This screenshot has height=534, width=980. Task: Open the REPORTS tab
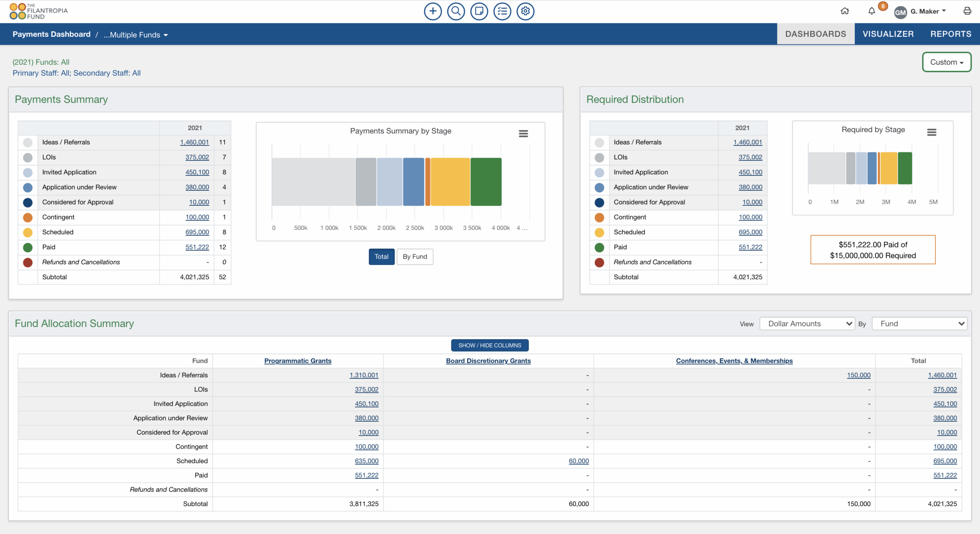tap(951, 34)
